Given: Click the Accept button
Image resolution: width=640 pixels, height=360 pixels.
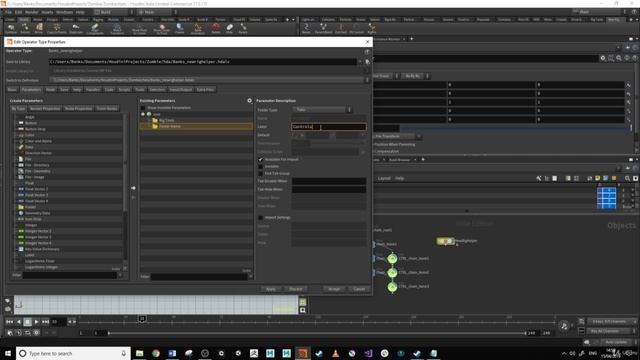Looking at the screenshot, I should pyautogui.click(x=334, y=289).
